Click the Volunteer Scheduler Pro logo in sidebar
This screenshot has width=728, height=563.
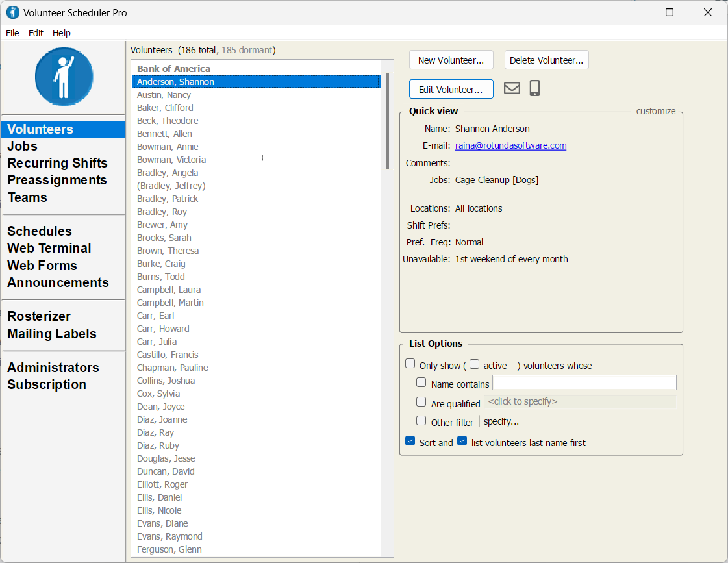[x=64, y=77]
